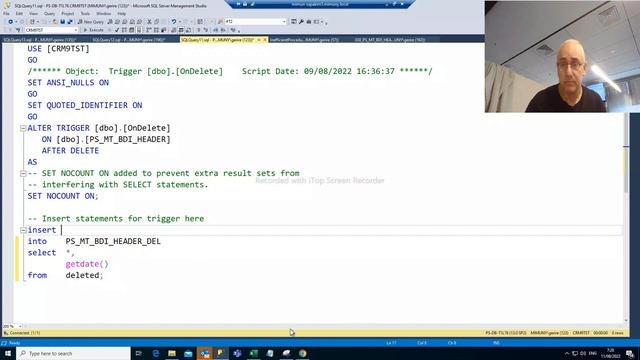Open Excel from the taskbar
This screenshot has height=360, width=640.
tap(253, 353)
